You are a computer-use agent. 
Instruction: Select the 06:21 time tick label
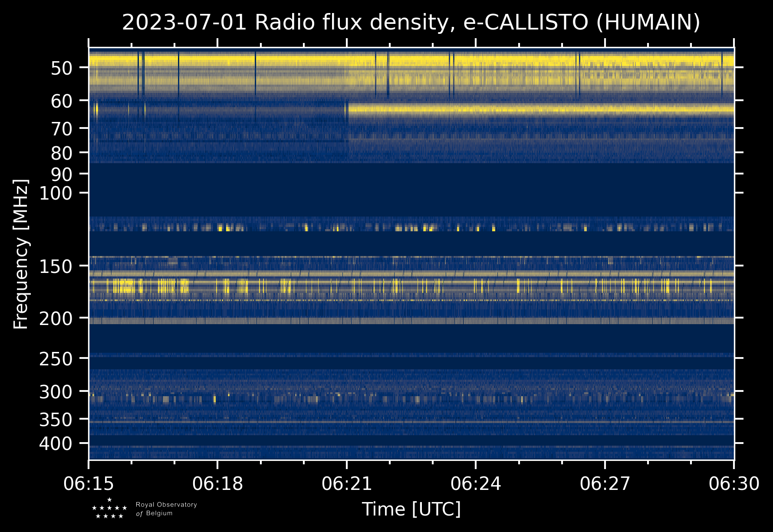347,483
